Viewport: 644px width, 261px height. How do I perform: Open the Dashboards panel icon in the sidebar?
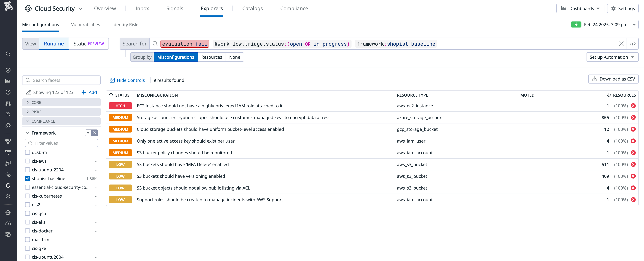(8, 81)
